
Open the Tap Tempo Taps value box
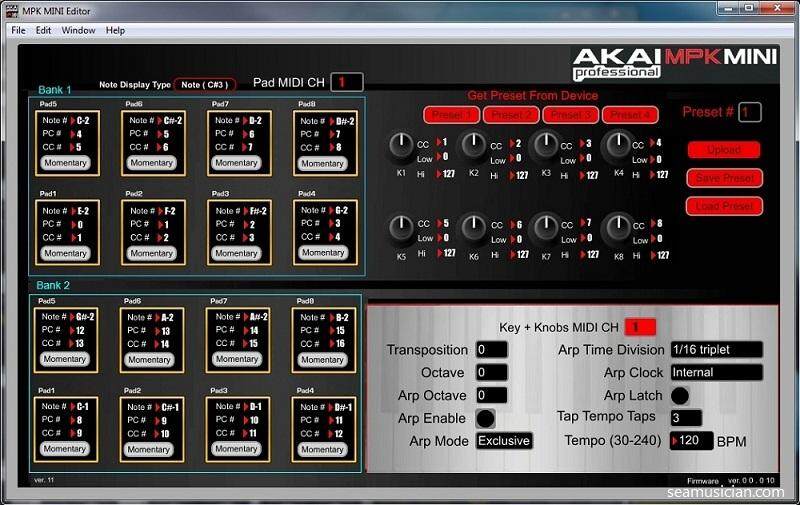[686, 418]
